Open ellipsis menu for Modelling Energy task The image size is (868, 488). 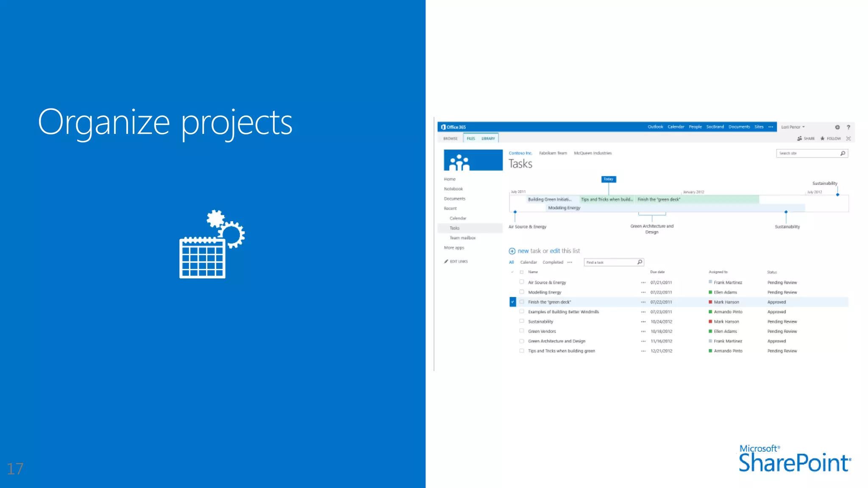[x=643, y=292]
